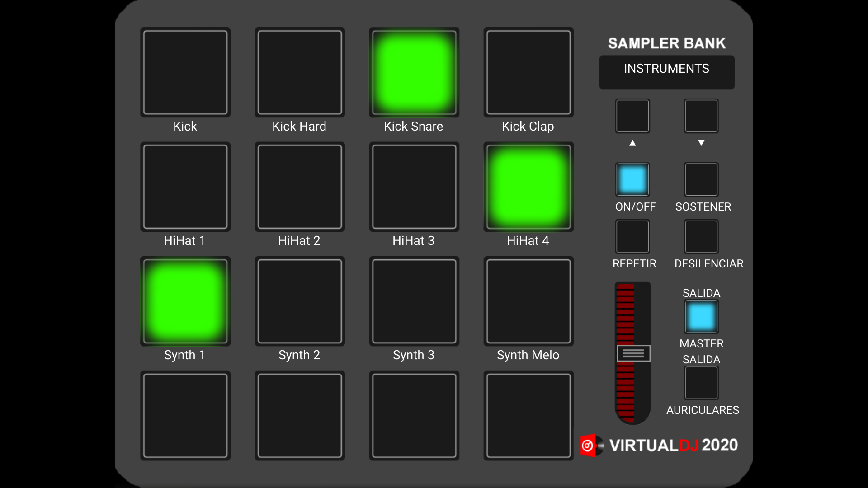Viewport: 868px width, 488px height.
Task: Toggle the SALIDA MASTER output button
Action: 701,317
